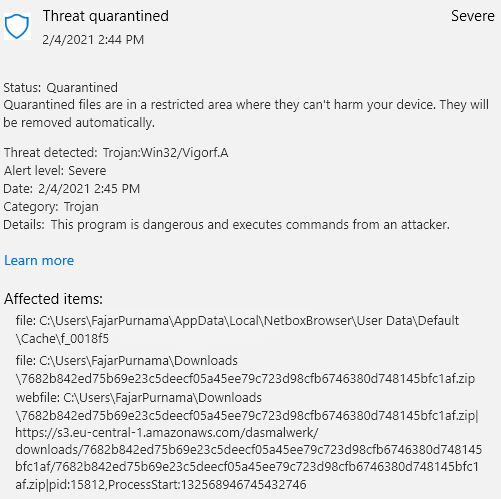Screen dimensions: 501x499
Task: Click the be removed automatically sentence
Action: 79,123
